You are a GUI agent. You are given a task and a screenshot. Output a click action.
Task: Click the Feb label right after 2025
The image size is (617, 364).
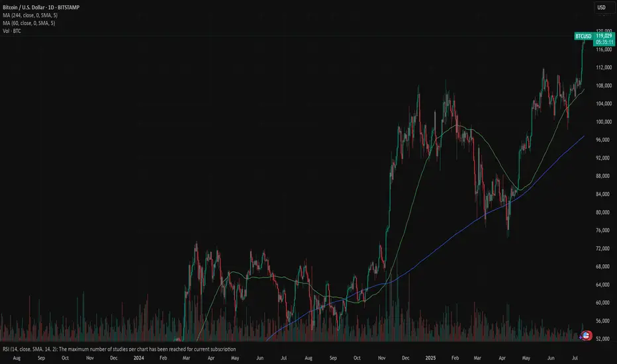[x=455, y=358]
